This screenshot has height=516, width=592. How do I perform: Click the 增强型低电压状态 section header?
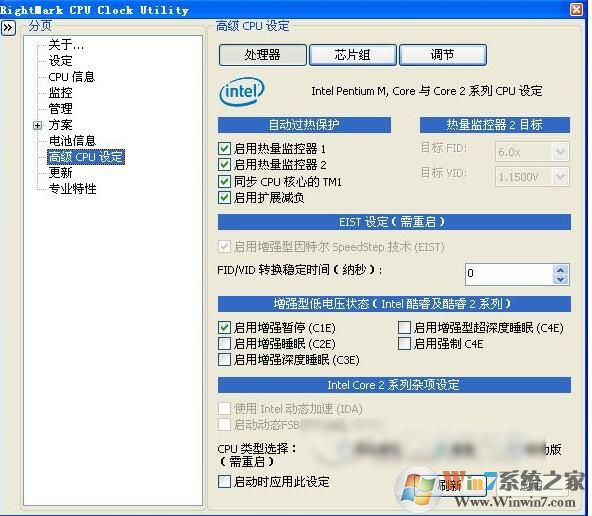(x=394, y=304)
